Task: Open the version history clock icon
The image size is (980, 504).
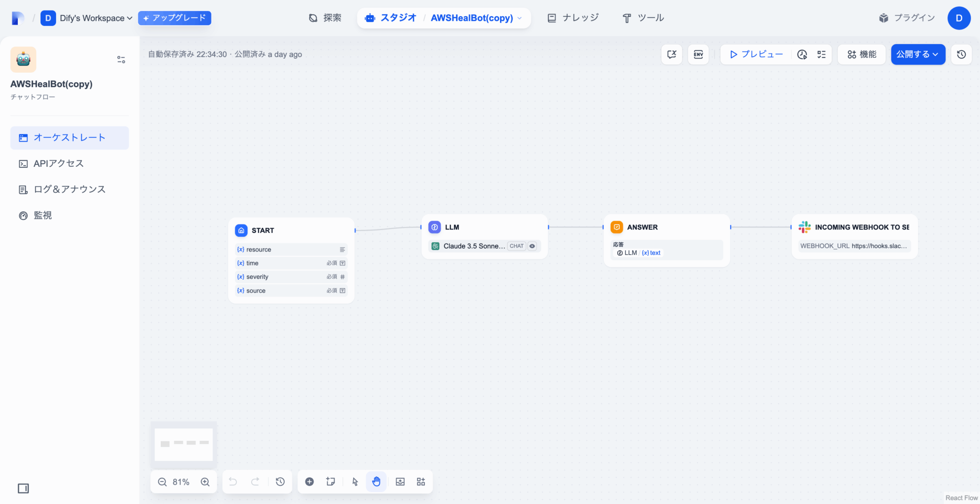Action: pos(961,55)
